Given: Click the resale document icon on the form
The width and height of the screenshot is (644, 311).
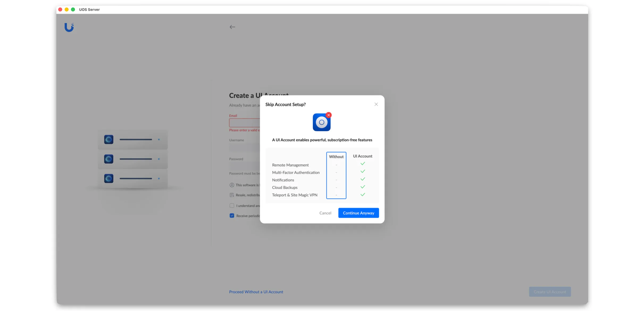Looking at the screenshot, I should (x=232, y=195).
